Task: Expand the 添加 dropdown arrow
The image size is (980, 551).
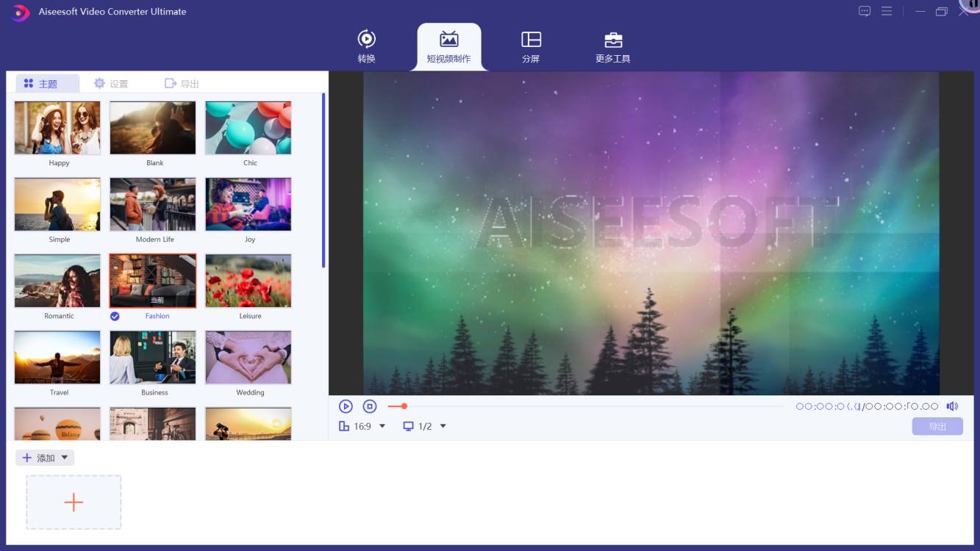Action: (x=65, y=458)
